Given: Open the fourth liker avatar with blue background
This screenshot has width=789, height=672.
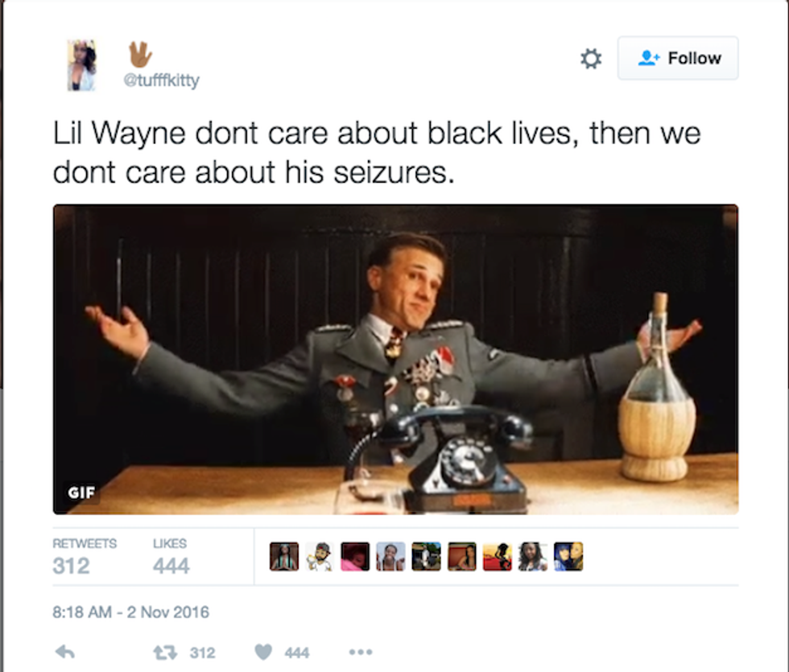Looking at the screenshot, I should (x=391, y=556).
